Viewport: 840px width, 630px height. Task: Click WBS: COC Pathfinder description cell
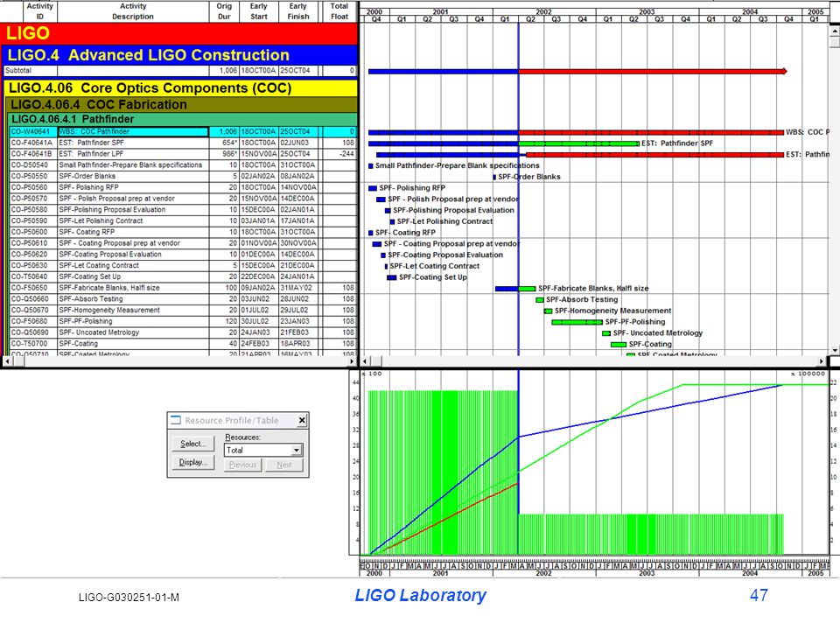[133, 132]
